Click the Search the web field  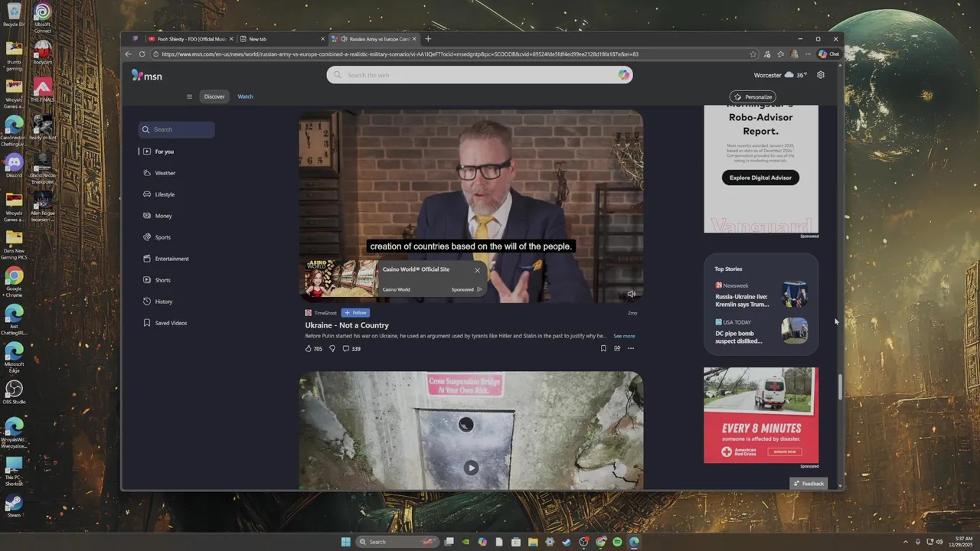[x=479, y=75]
